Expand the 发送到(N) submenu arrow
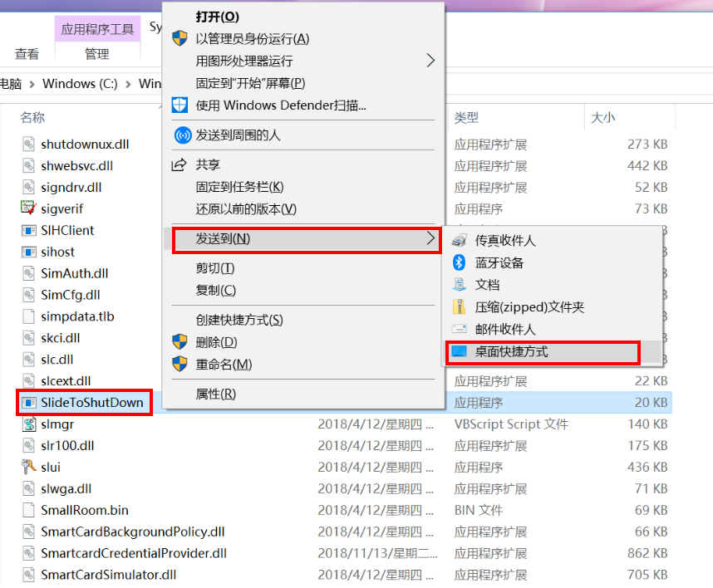Image resolution: width=713 pixels, height=588 pixels. click(x=430, y=238)
